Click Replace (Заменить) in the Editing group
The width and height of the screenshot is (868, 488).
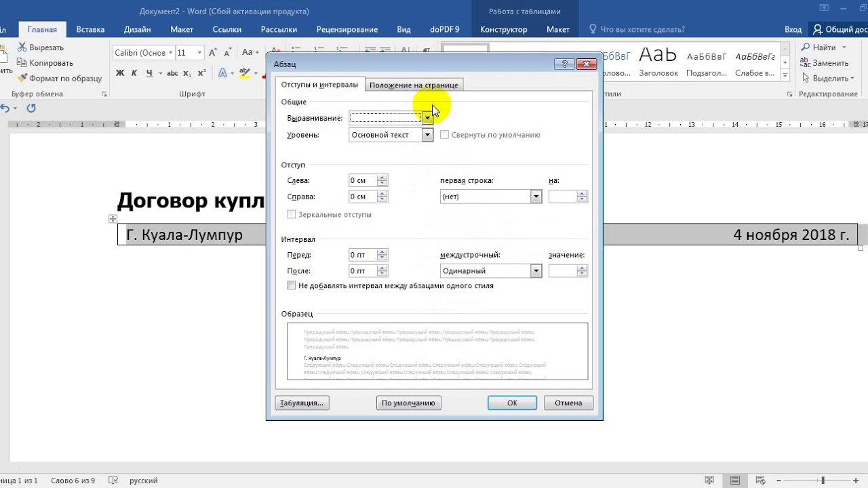(x=824, y=63)
